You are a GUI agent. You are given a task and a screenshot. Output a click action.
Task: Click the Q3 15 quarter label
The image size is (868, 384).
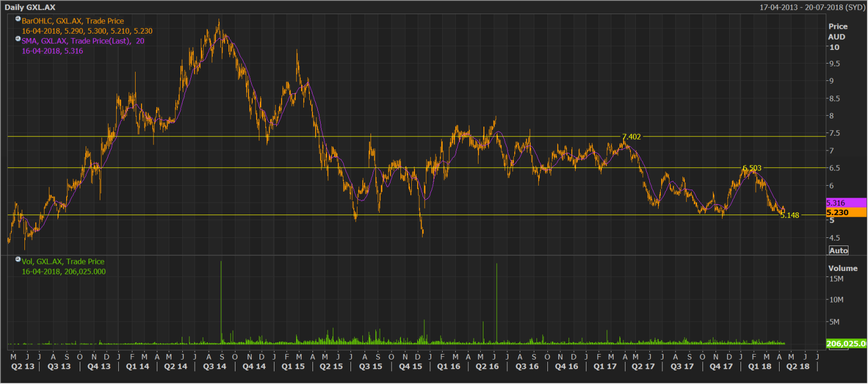tap(371, 367)
